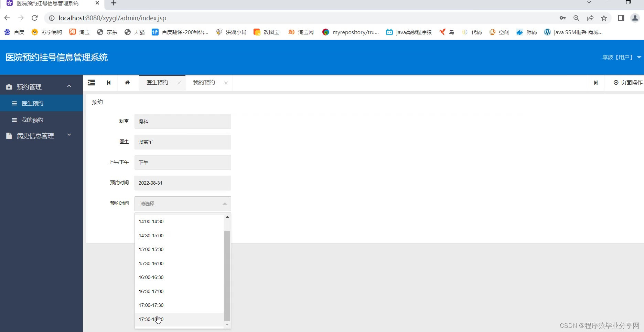Image resolution: width=644 pixels, height=332 pixels.
Task: Open the 淘宝网 bookmark
Action: pos(301,32)
